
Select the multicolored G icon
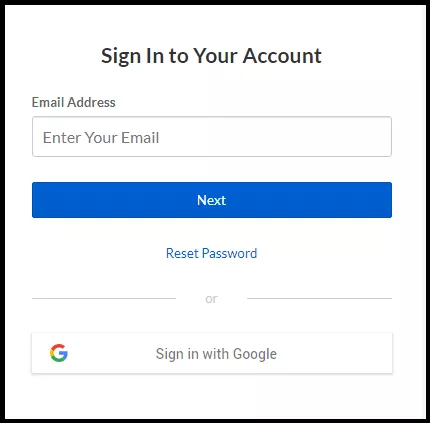tap(59, 353)
